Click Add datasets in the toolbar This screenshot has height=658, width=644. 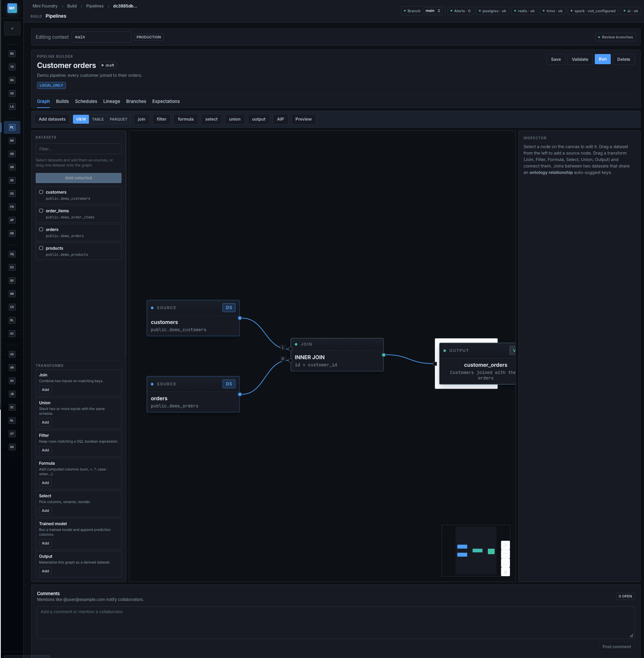[x=52, y=119]
